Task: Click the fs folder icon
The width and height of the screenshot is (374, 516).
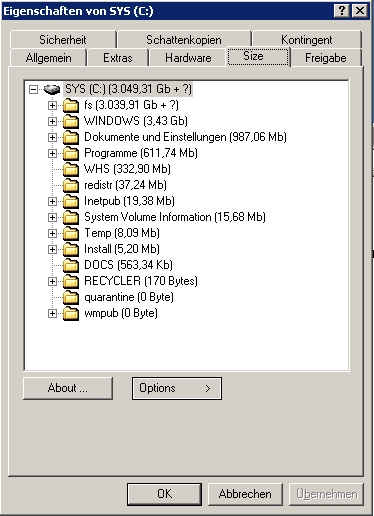Action: pyautogui.click(x=71, y=105)
